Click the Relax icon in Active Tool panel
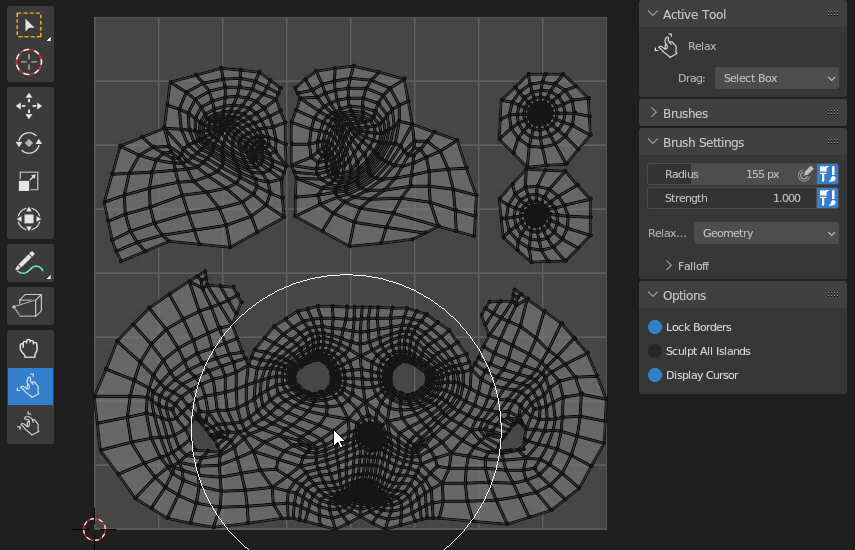The height and width of the screenshot is (550, 855). pyautogui.click(x=666, y=46)
